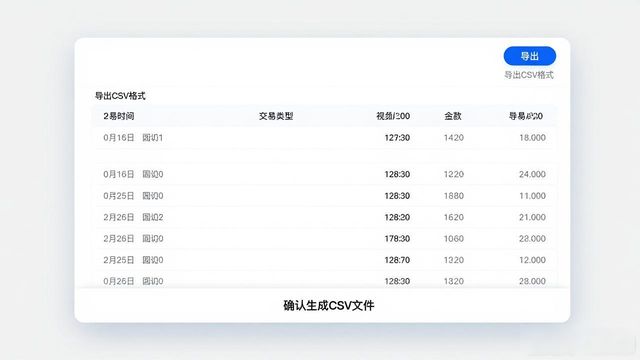The width and height of the screenshot is (640, 360).
Task: Click the amount 1620
Action: pyautogui.click(x=454, y=217)
